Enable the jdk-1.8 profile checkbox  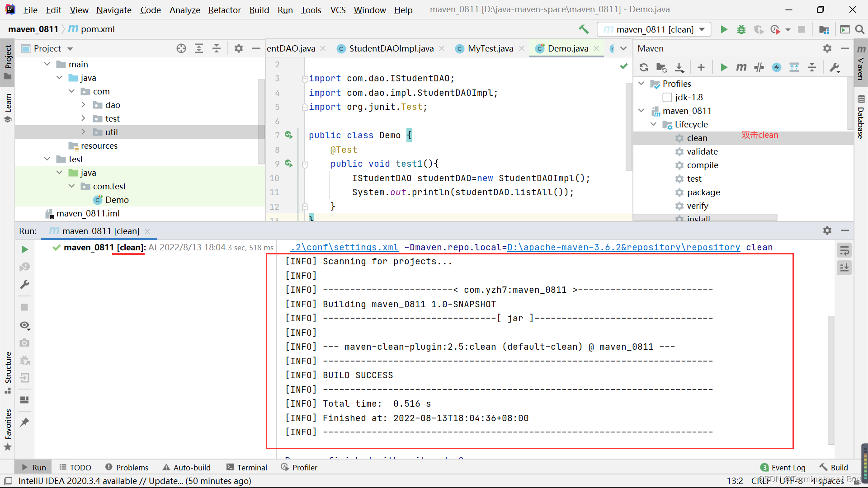(x=667, y=97)
